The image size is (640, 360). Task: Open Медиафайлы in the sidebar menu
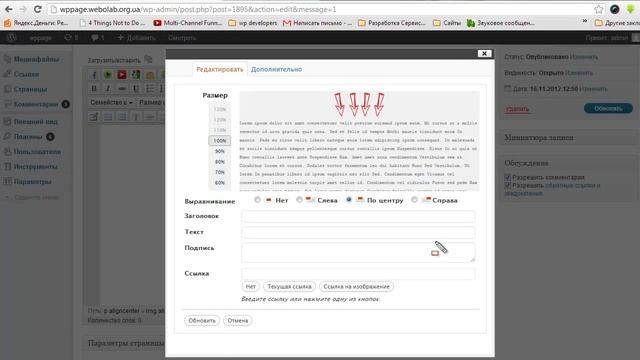[x=36, y=59]
